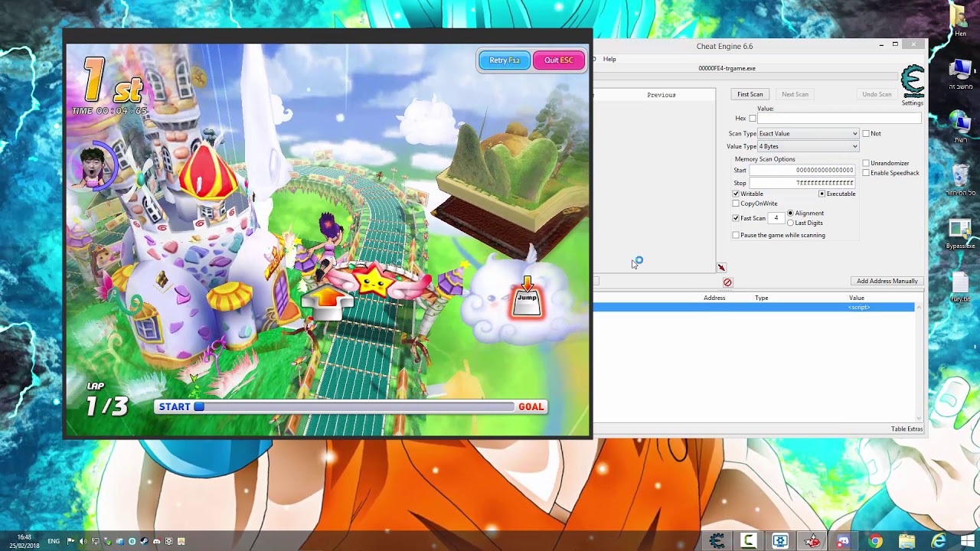Open Bypass.exe desktop icon
Viewport: 980px width, 551px height.
pos(960,235)
